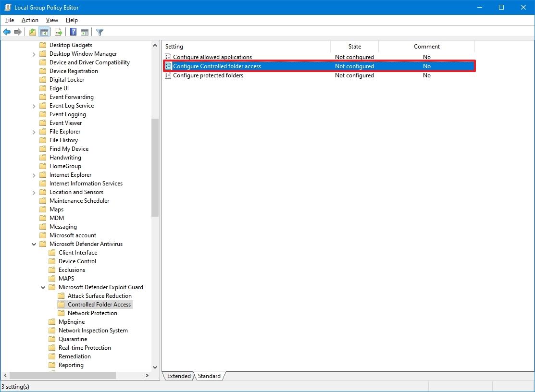The width and height of the screenshot is (535, 392).
Task: Open the Action menu
Action: [29, 20]
